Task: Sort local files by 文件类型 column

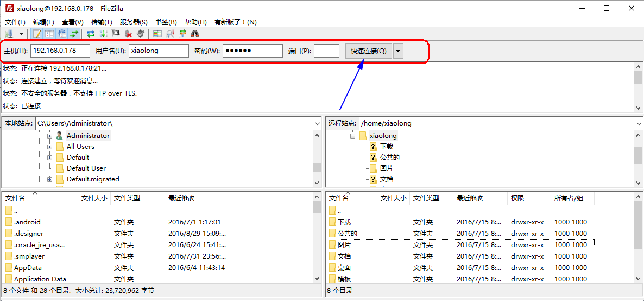Action: [x=137, y=198]
